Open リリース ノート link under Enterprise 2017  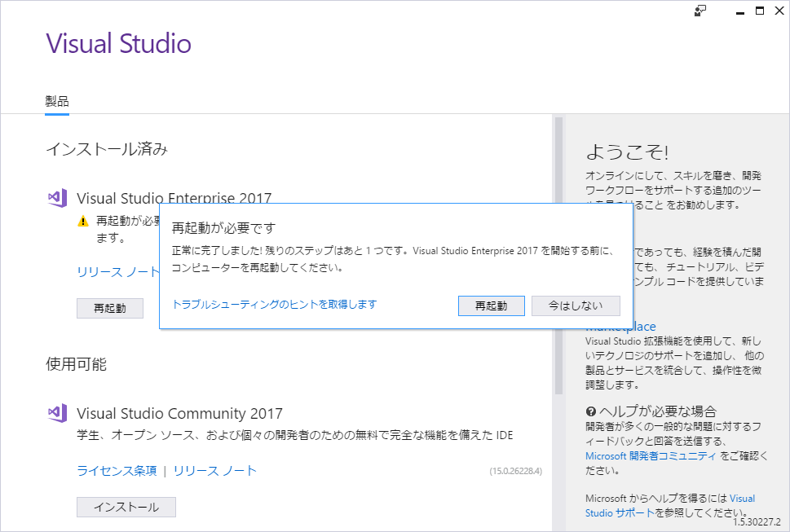(x=118, y=272)
